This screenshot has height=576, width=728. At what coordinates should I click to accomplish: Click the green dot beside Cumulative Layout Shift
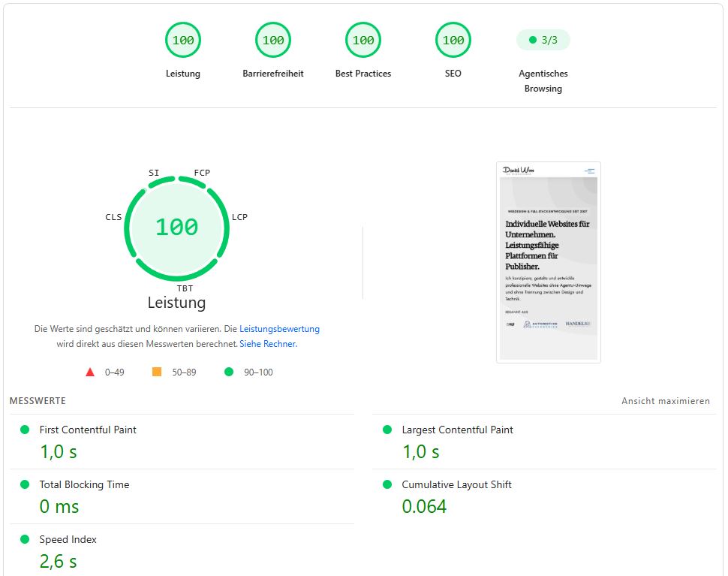pos(387,484)
